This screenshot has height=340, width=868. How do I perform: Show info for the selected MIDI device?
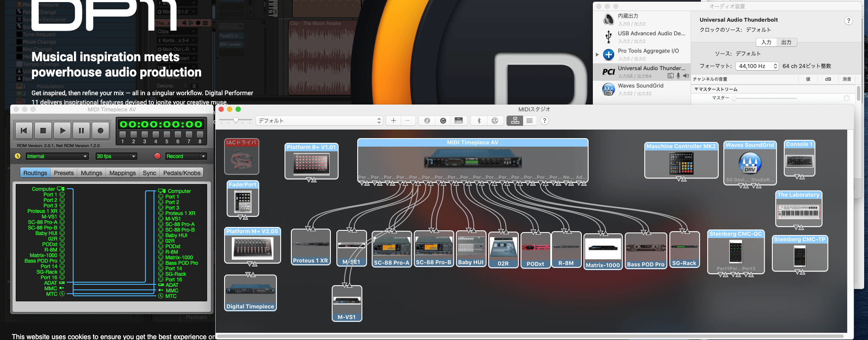click(427, 121)
